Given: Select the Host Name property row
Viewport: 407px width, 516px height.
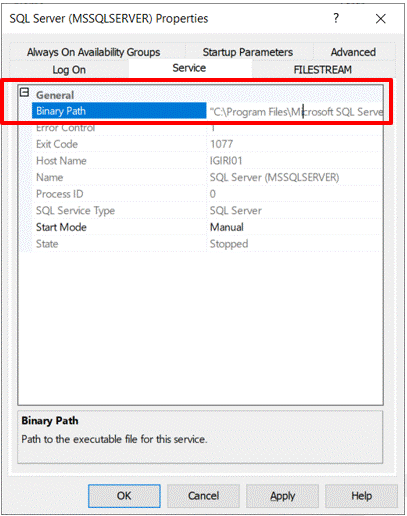Looking at the screenshot, I should [x=207, y=161].
